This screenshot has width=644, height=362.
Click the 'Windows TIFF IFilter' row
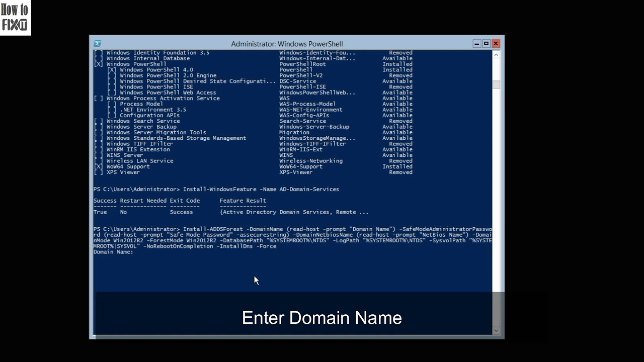point(253,144)
